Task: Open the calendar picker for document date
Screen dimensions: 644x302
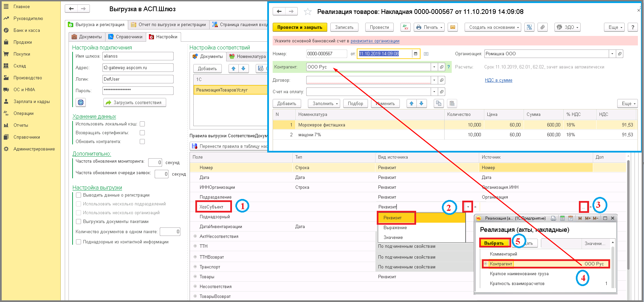Action: 415,54
